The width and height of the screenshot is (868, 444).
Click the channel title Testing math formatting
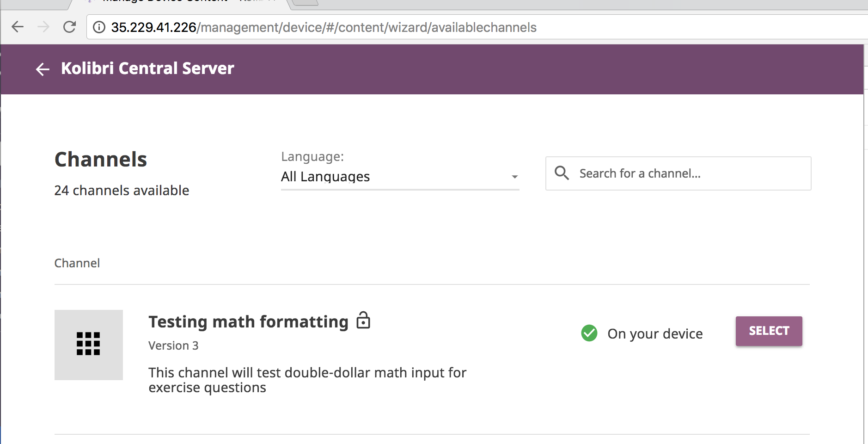coord(248,321)
